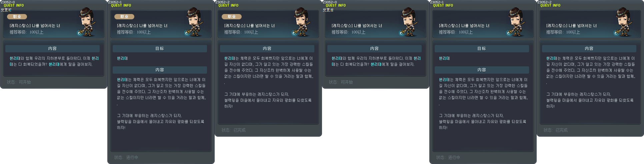644x164 pixels.
Task: Click the 职业 badge in the 变更前 panel
Action: pos(17,16)
